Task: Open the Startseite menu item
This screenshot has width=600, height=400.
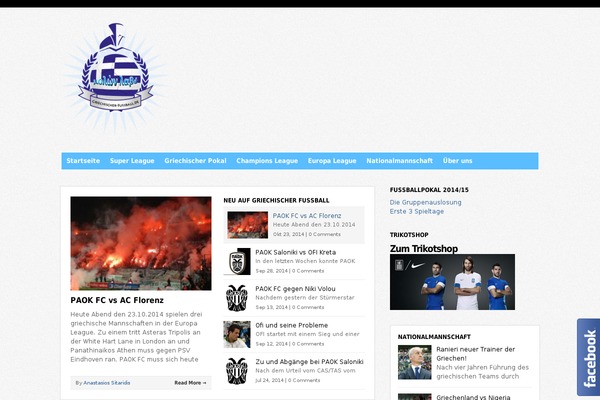Action: pyautogui.click(x=83, y=161)
